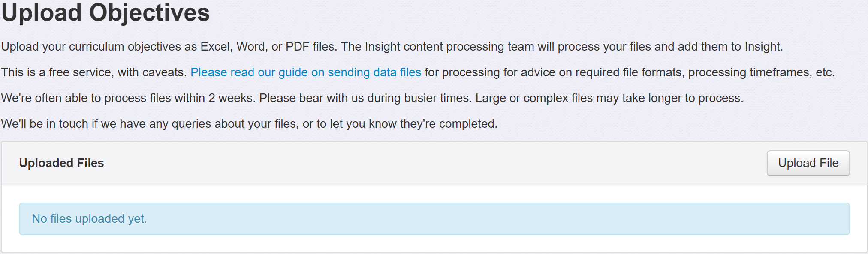Click the Upload Objectives page heading

click(105, 12)
